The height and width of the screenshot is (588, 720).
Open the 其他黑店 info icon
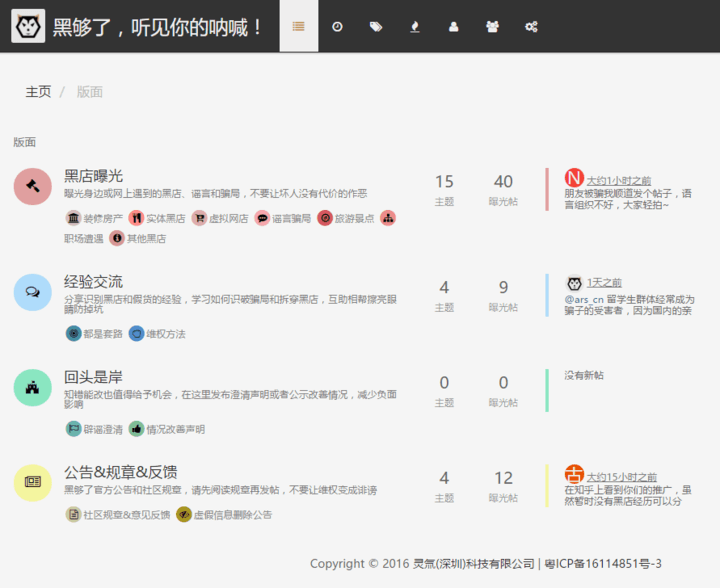pyautogui.click(x=117, y=238)
